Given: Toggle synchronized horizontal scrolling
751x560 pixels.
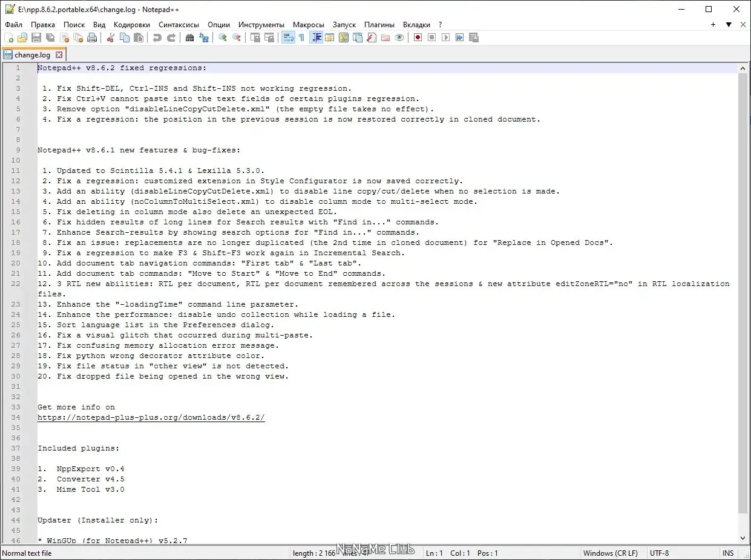Looking at the screenshot, I should point(269,37).
